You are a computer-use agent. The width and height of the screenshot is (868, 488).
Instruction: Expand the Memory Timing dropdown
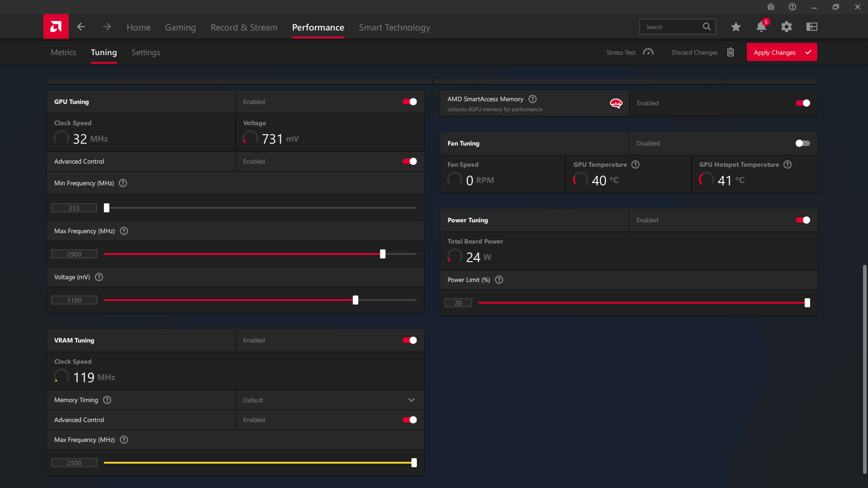tap(411, 400)
